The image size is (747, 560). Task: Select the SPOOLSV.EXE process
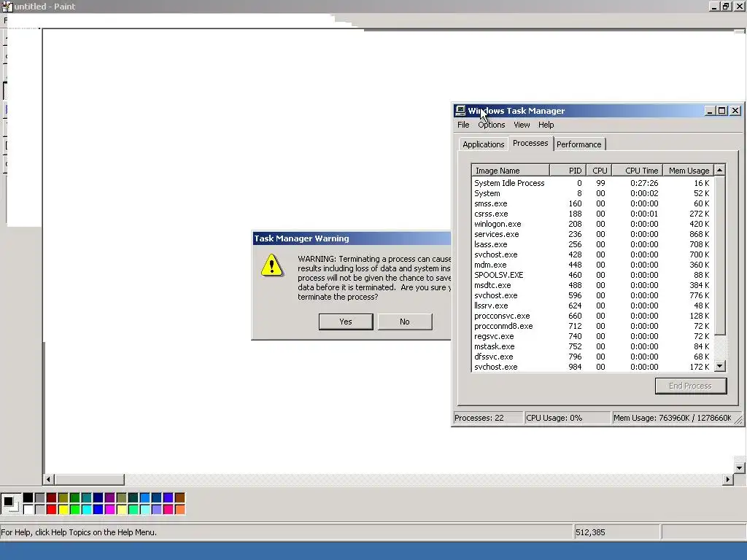click(592, 275)
